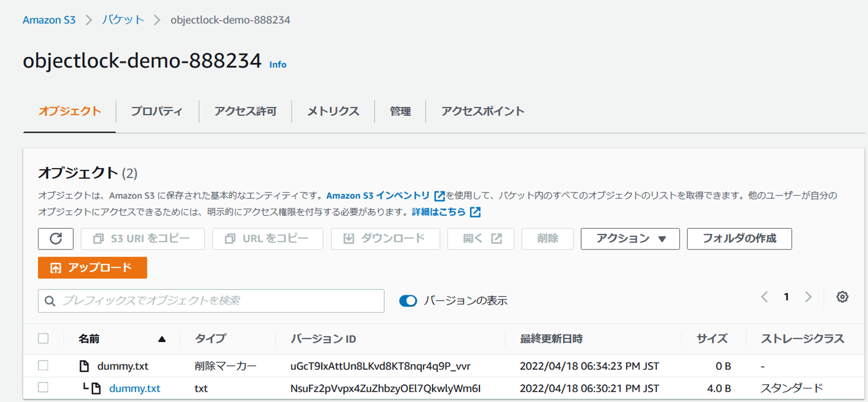The height and width of the screenshot is (402, 868).
Task: Click the file icon of the delete-marker dummy.txt row
Action: 84,366
